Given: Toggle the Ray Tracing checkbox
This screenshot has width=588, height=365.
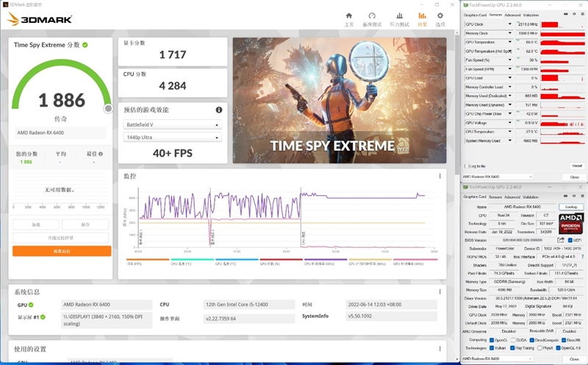Looking at the screenshot, I should tap(512, 348).
